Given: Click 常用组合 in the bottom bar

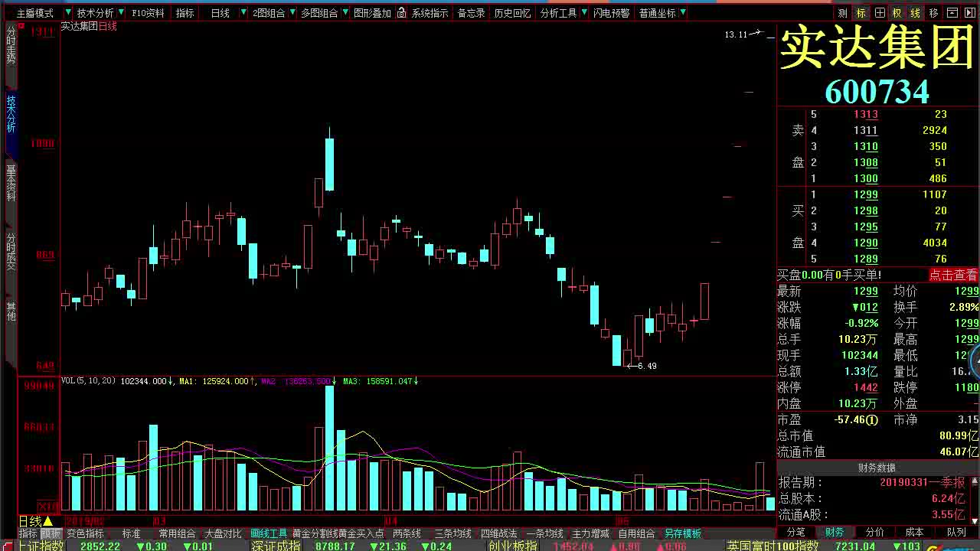Looking at the screenshot, I should pos(177,533).
